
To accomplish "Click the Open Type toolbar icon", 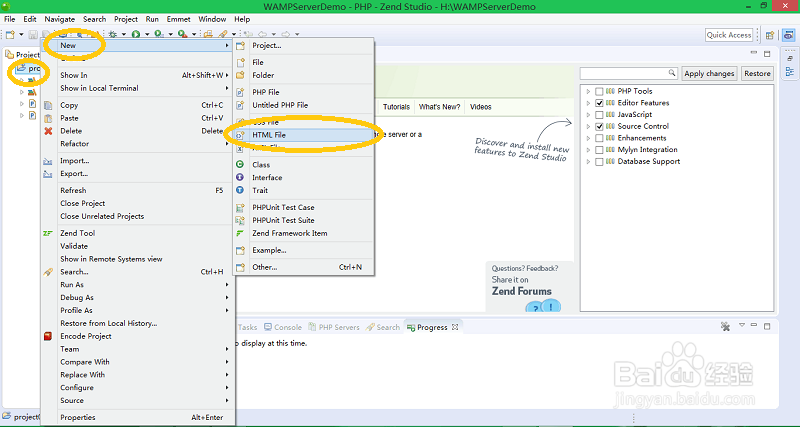I will (208, 34).
